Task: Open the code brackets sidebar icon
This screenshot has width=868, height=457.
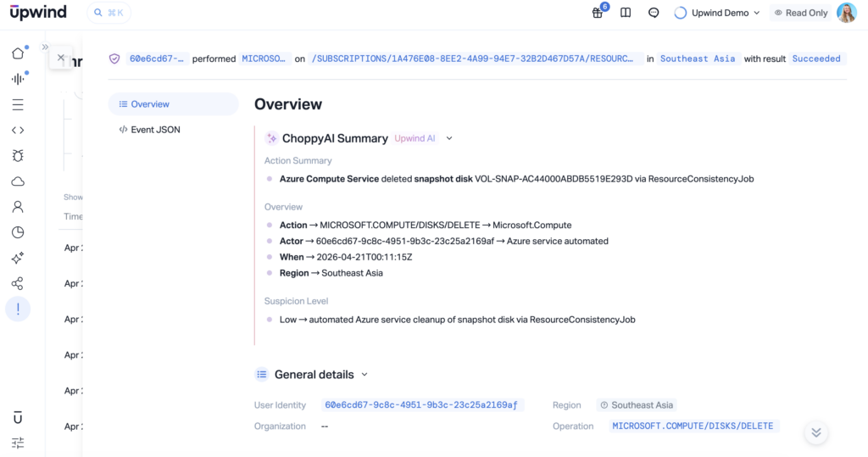Action: point(18,131)
